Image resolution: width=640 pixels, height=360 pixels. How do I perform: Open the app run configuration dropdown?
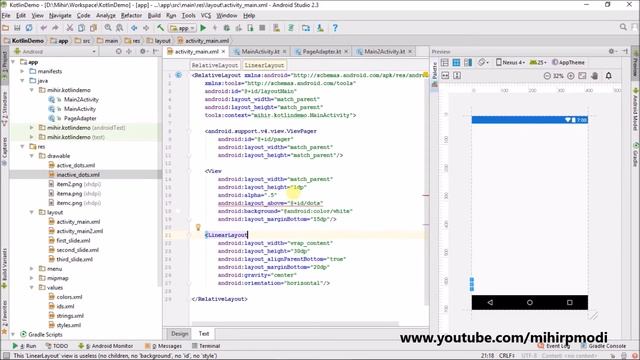click(x=182, y=28)
